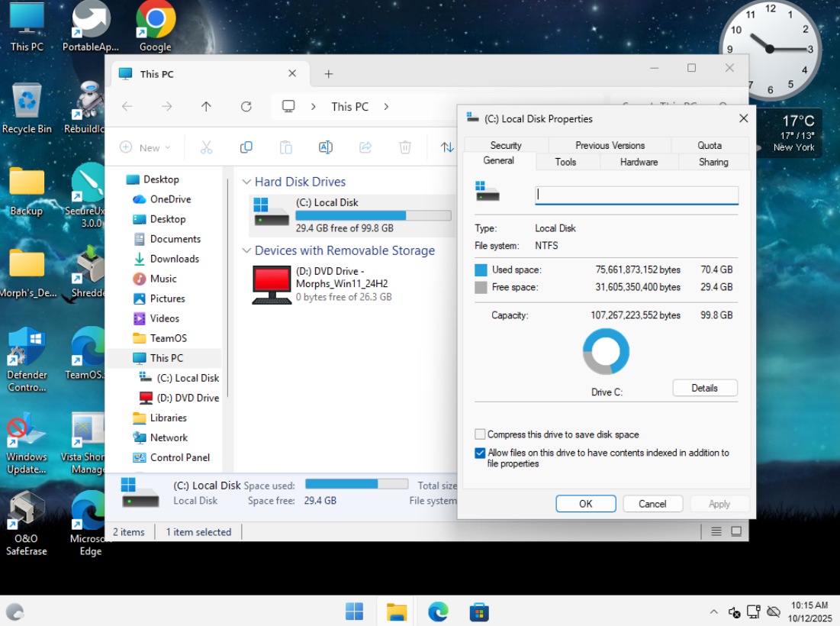Click the Details button
Screen dimensions: 840x626
[704, 388]
